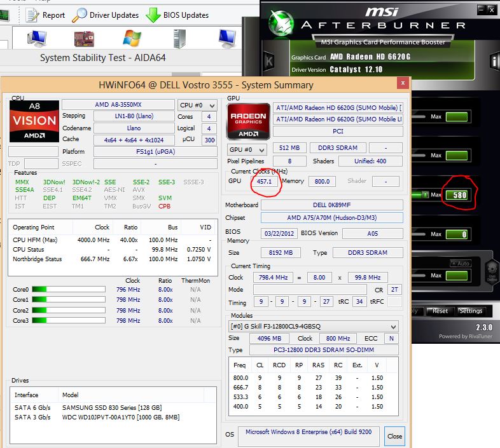This screenshot has height=448, width=500.
Task: Click the 8192 MB memory size field
Action: 281,253
